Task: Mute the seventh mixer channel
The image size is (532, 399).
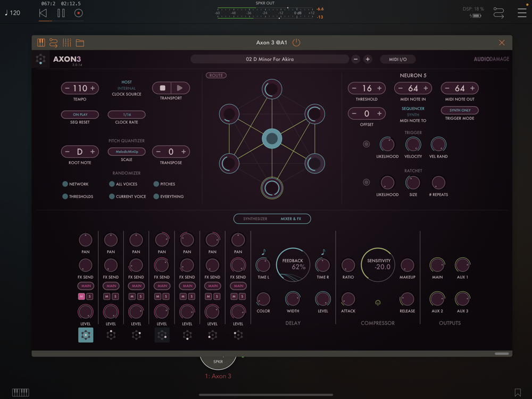Action: [x=234, y=296]
